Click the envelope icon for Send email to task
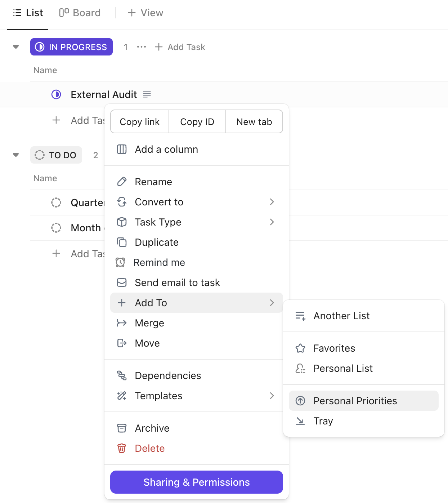 tap(122, 282)
